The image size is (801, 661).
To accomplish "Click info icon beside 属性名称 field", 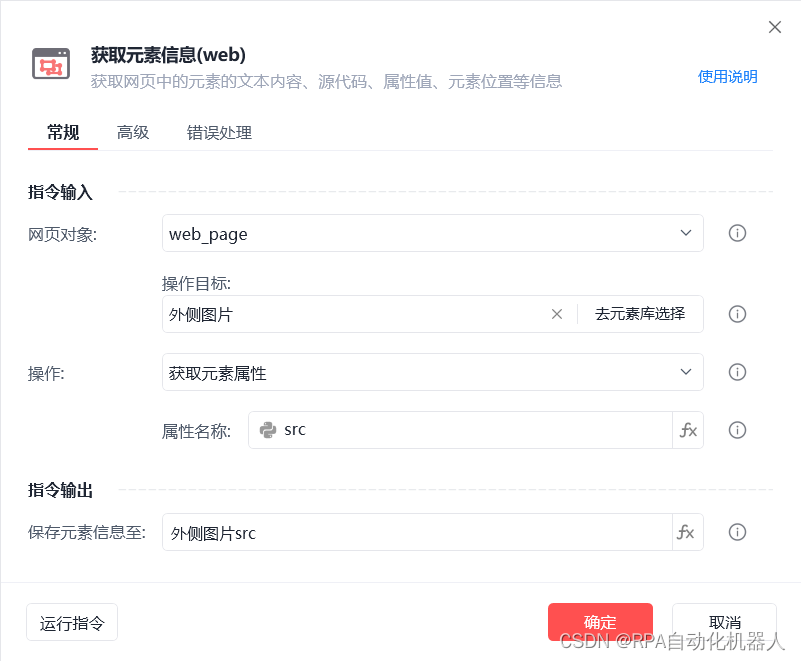I will tap(738, 430).
